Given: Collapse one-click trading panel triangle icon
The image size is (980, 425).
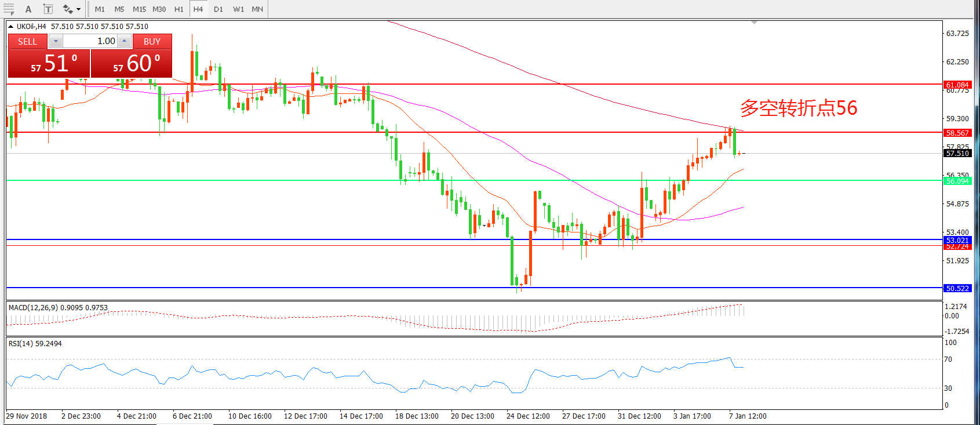Looking at the screenshot, I should coord(10,27).
